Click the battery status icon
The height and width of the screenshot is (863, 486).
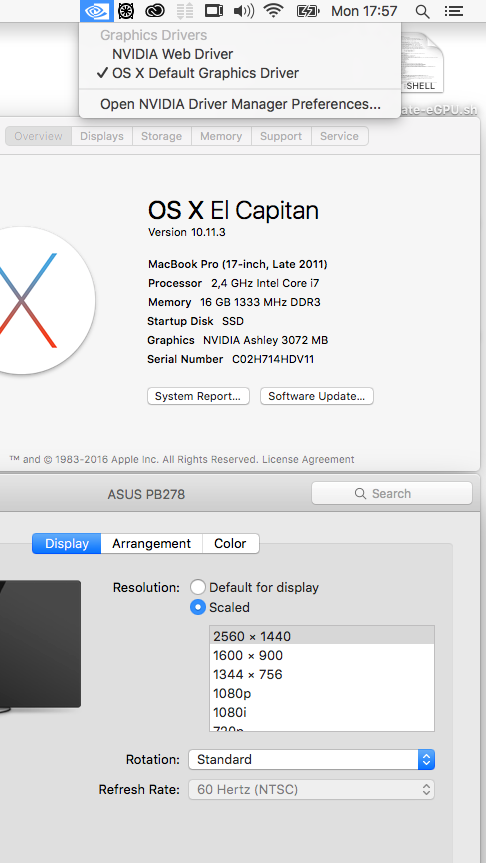point(308,11)
